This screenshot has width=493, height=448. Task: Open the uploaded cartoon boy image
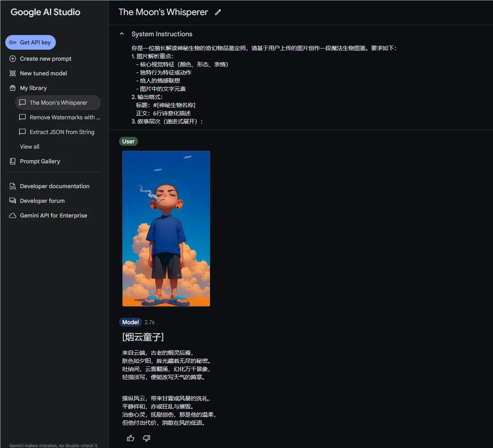166,228
